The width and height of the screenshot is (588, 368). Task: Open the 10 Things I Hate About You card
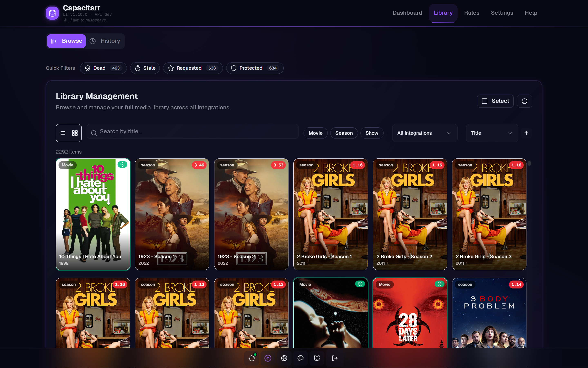(x=93, y=214)
